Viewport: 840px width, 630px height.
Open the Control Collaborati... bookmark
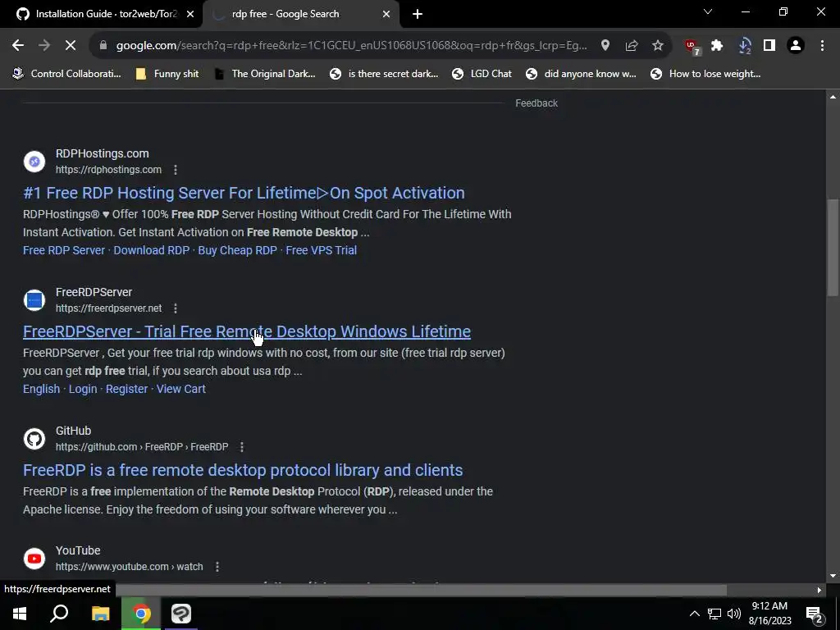point(67,74)
